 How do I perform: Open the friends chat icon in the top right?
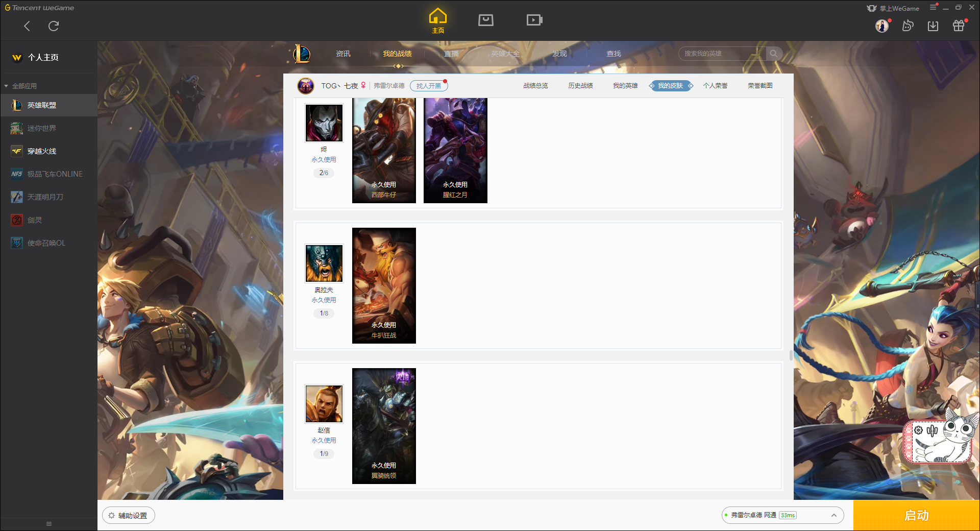click(x=908, y=26)
